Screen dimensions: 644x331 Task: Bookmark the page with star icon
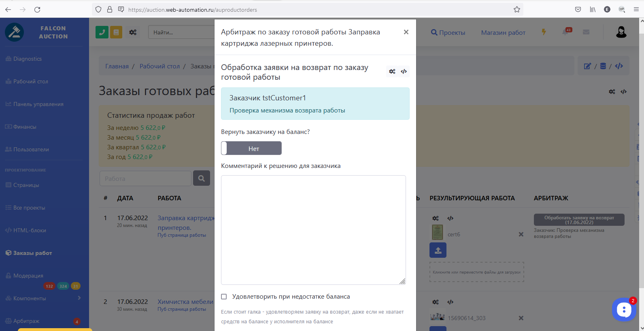[x=517, y=9]
